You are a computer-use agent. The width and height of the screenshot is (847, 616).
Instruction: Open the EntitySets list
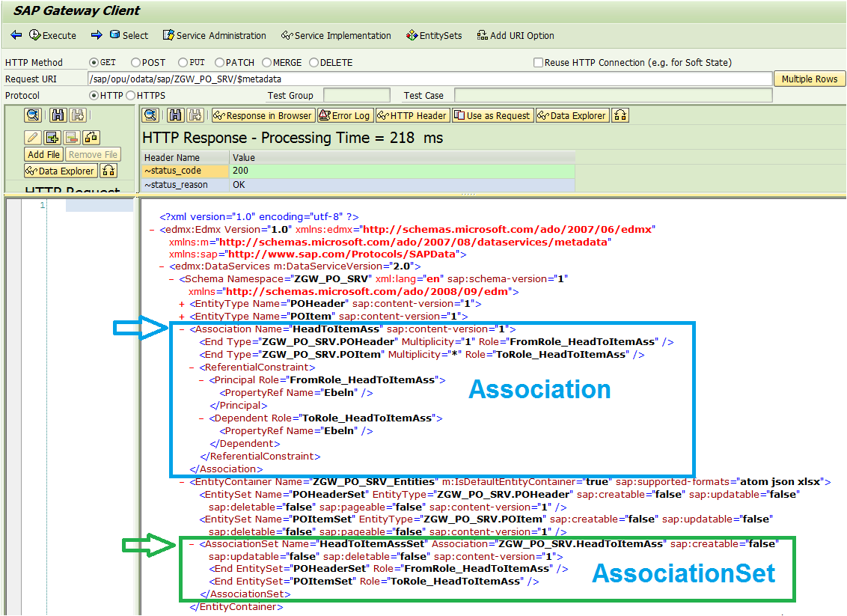[x=434, y=35]
